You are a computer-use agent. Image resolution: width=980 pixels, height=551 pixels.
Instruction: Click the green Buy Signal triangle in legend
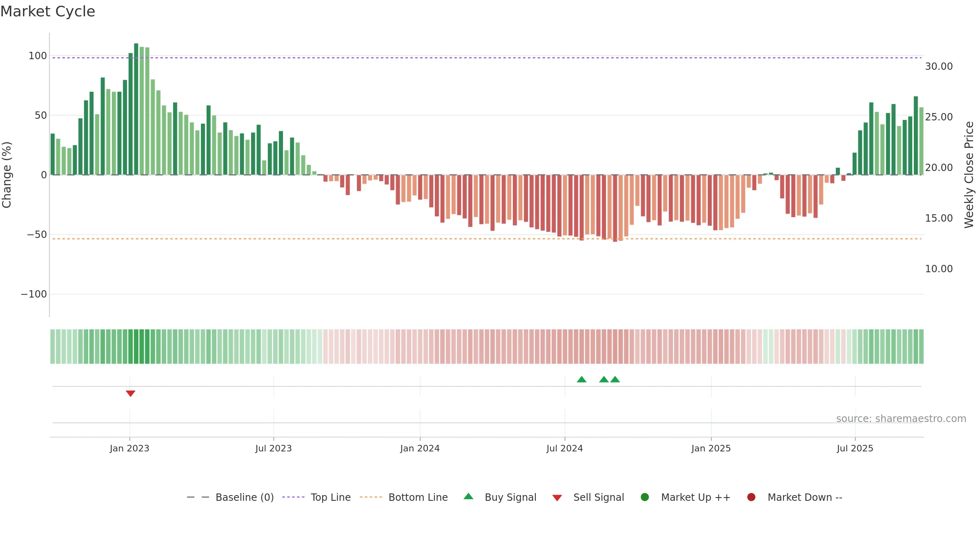[469, 496]
